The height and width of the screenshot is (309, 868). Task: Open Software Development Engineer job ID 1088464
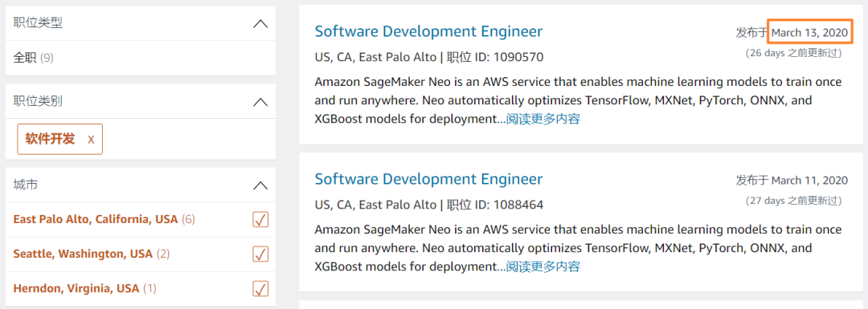point(428,179)
